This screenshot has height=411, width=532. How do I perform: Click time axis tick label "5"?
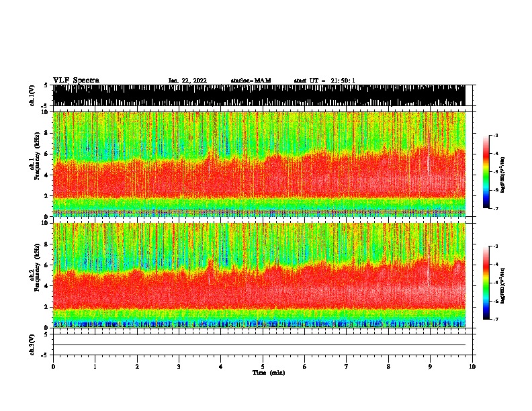point(263,367)
